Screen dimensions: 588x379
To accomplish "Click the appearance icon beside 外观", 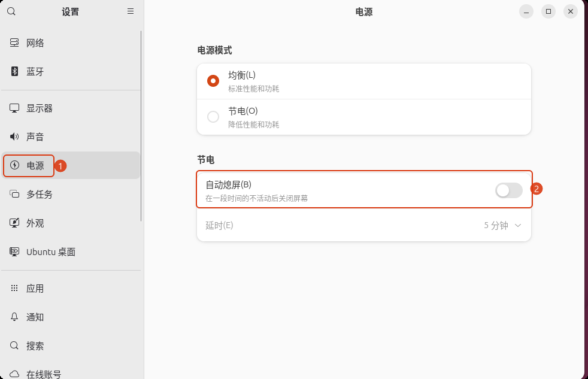I will pos(14,223).
